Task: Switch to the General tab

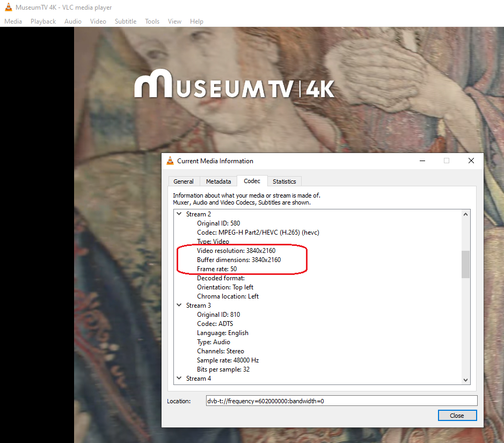Action: click(x=184, y=181)
